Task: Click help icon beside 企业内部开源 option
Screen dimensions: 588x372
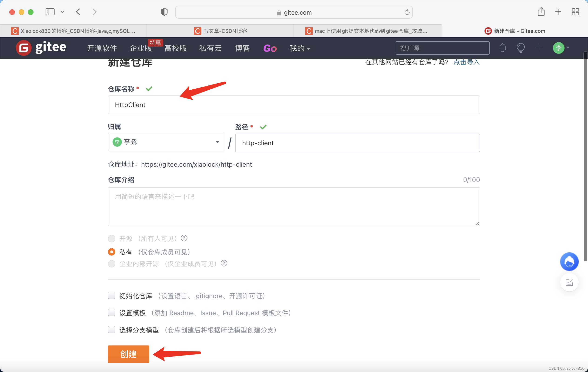Action: (224, 263)
